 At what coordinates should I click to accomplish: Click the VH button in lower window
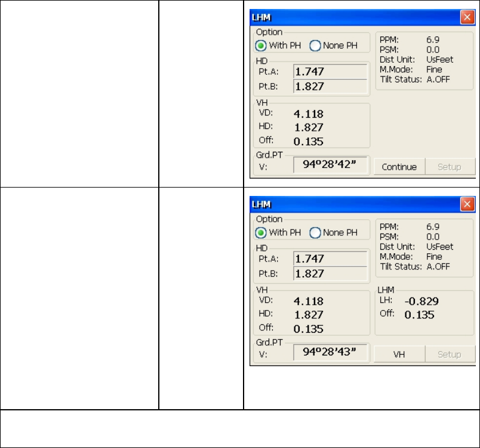(x=399, y=354)
